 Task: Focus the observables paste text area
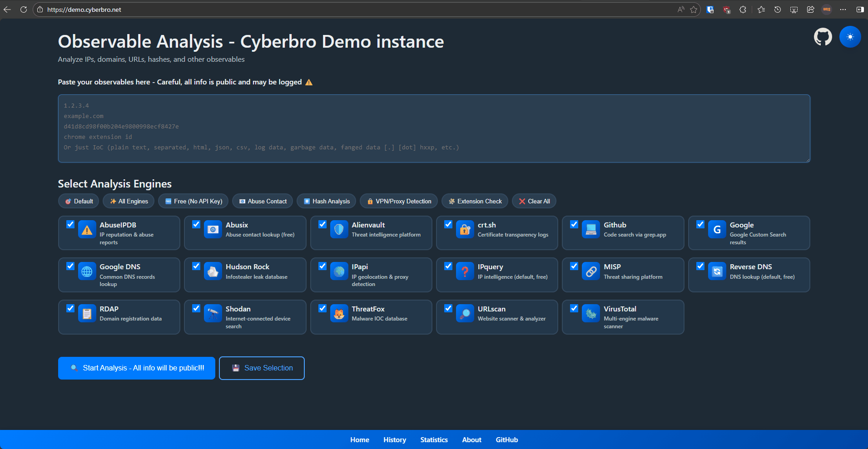(x=434, y=128)
